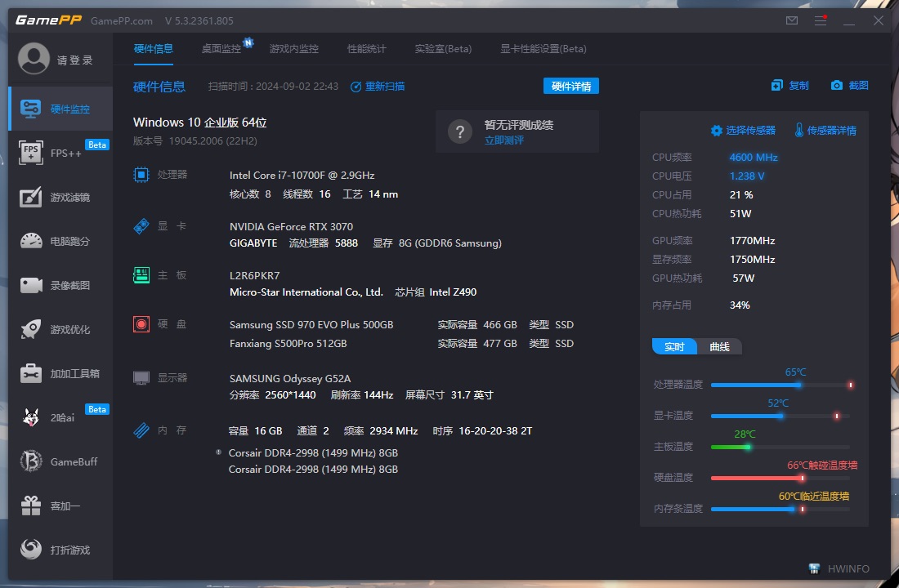The width and height of the screenshot is (899, 588).
Task: Click the 暂无评测成绩 text
Action: [x=519, y=125]
